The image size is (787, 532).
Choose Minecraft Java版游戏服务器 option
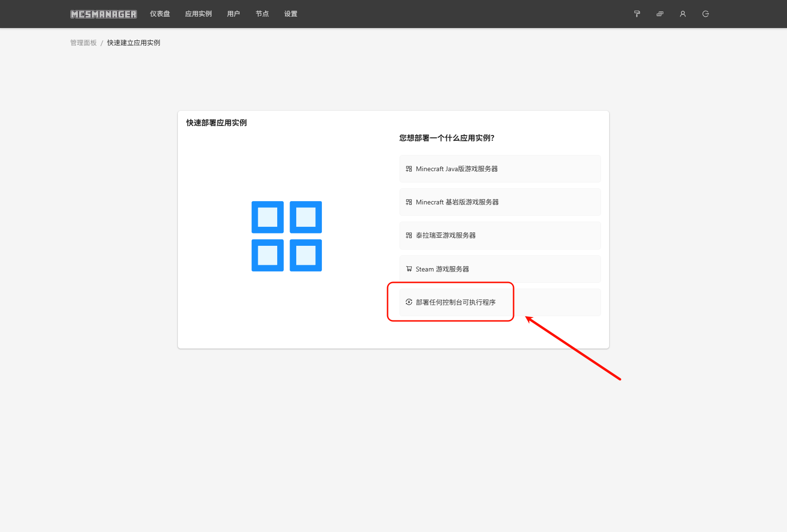(500, 169)
